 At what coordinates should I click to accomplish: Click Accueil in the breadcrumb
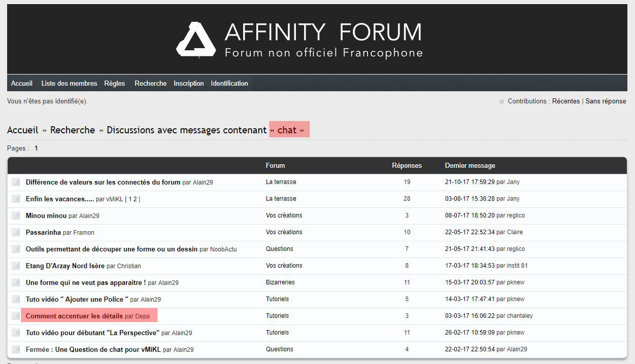[x=23, y=130]
